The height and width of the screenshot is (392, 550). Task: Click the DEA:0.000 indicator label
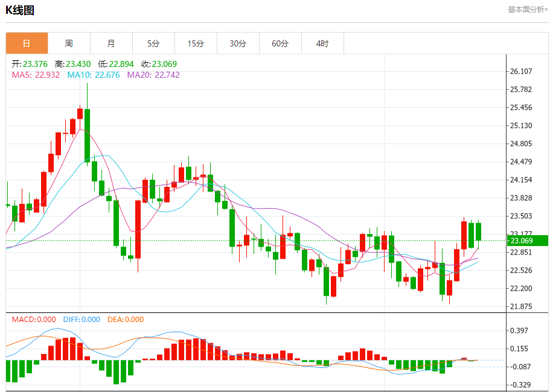point(126,320)
